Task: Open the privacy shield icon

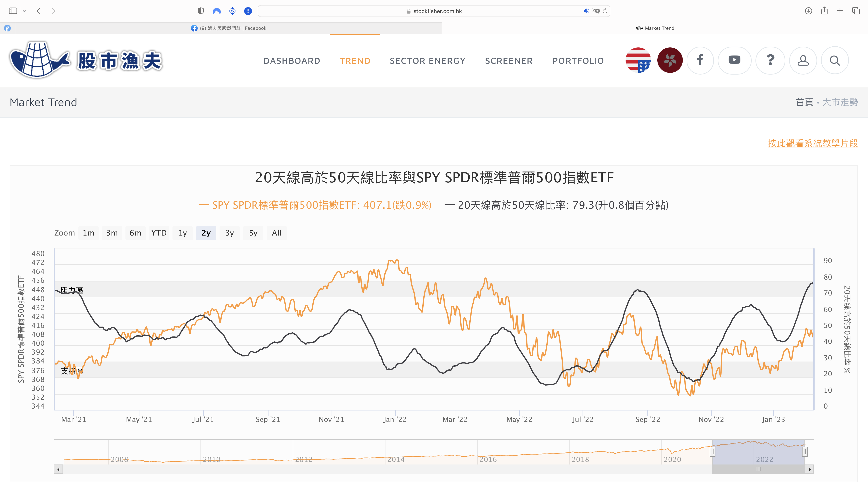Action: tap(201, 11)
